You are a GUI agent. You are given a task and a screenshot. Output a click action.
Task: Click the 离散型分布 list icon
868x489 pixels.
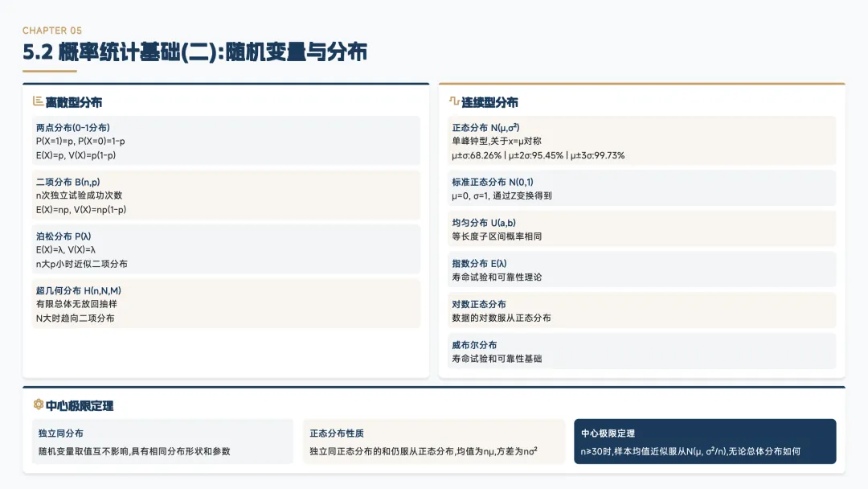[39, 101]
